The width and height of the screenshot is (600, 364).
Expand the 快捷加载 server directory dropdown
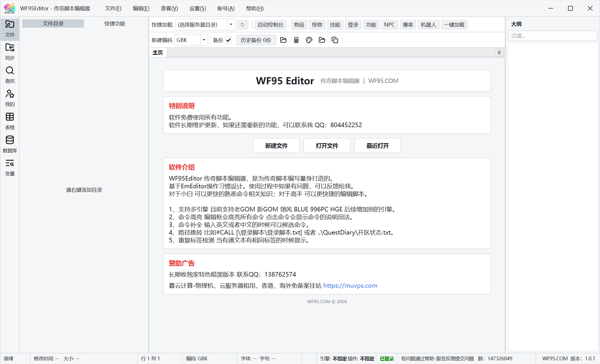pyautogui.click(x=231, y=25)
